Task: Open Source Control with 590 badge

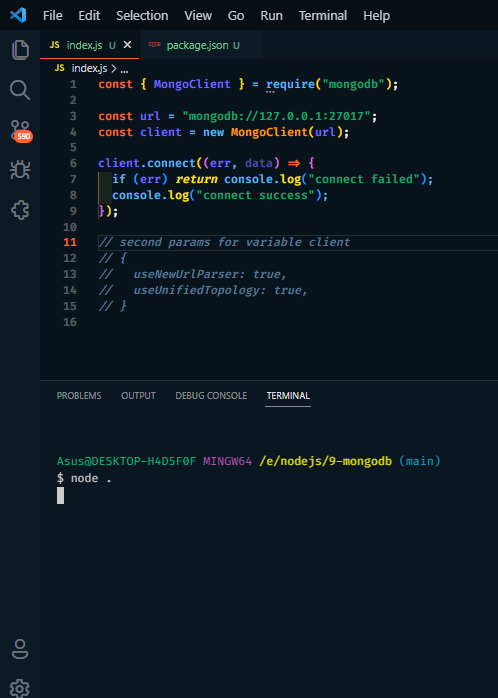Action: pos(20,131)
